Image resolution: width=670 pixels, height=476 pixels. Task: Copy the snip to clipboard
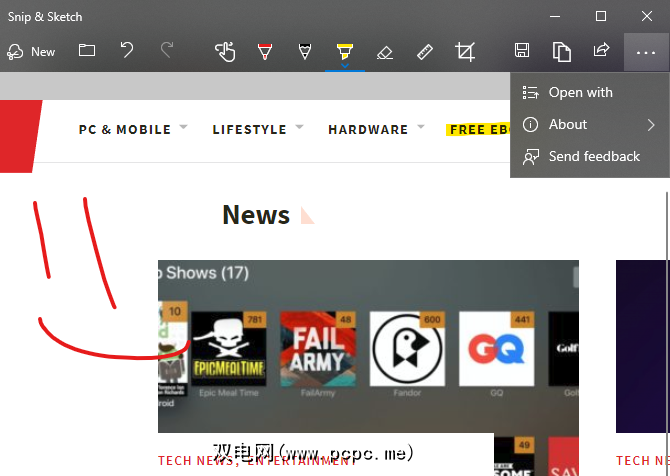point(561,52)
